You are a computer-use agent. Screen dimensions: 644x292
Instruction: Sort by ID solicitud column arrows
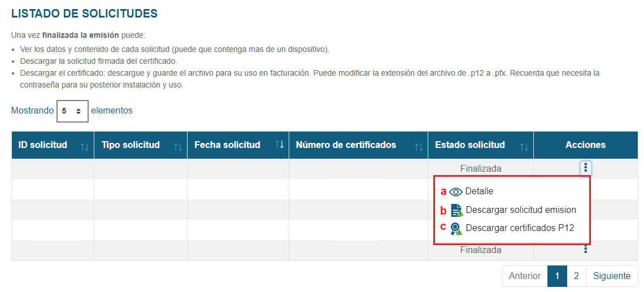coord(85,147)
